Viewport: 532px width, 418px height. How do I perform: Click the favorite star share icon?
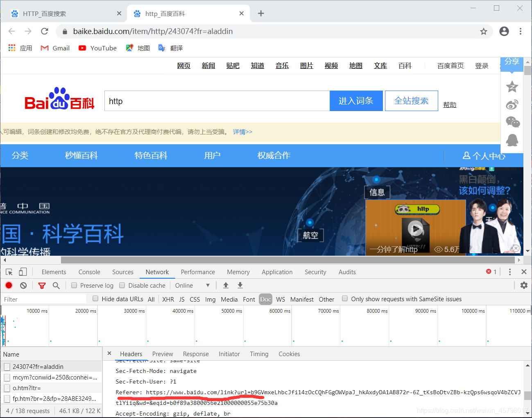click(x=512, y=86)
